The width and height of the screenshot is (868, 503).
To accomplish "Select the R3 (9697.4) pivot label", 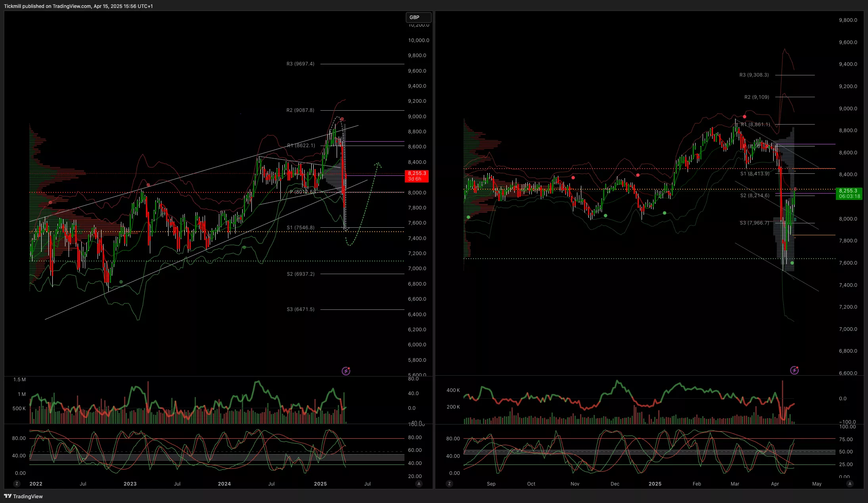I will 300,64.
